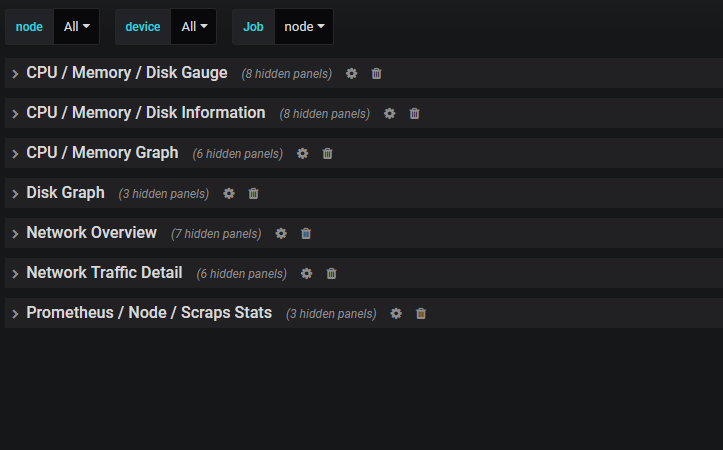Screen dimensions: 723x450
Task: Open the node variable dropdown
Action: click(77, 27)
